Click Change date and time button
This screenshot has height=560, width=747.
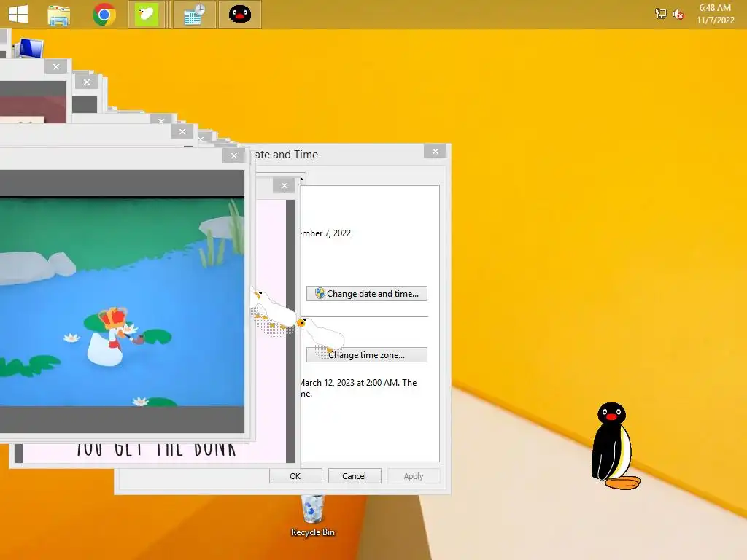point(366,293)
